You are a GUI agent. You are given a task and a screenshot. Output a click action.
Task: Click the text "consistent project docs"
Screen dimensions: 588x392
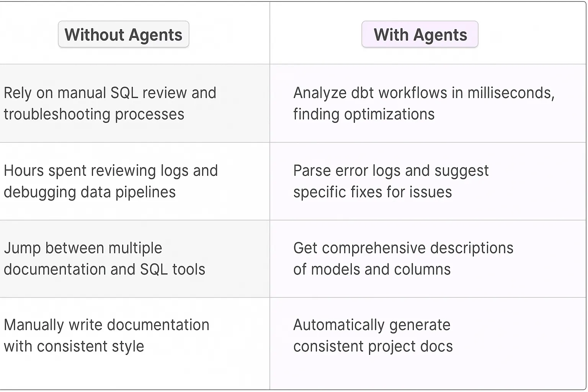tap(373, 346)
